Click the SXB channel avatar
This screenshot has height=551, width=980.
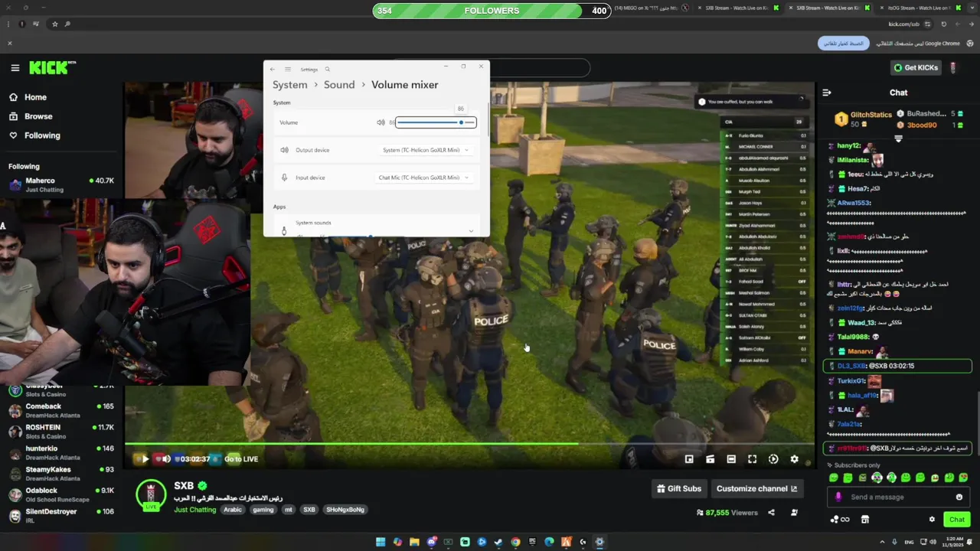pos(151,496)
